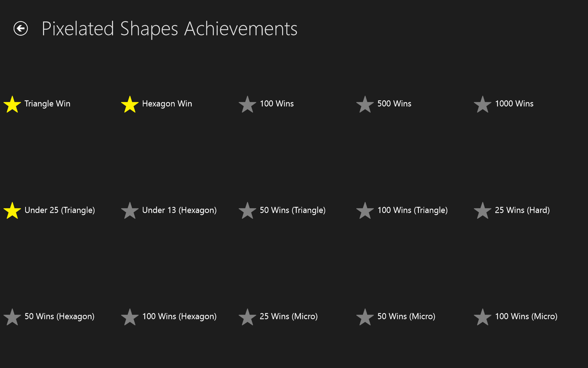Click the gray star for Under 13 (Hexagon)
Image resolution: width=588 pixels, height=368 pixels.
(130, 211)
